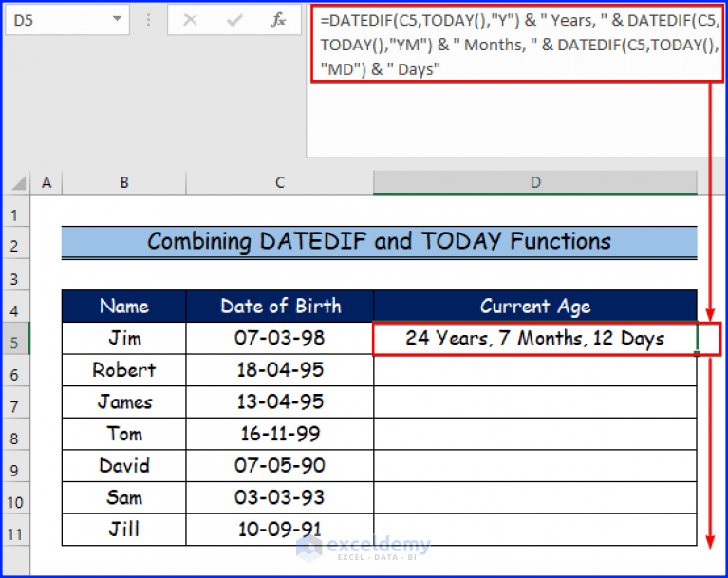Click the fill handle of cell D5
The width and height of the screenshot is (728, 578).
(x=697, y=353)
